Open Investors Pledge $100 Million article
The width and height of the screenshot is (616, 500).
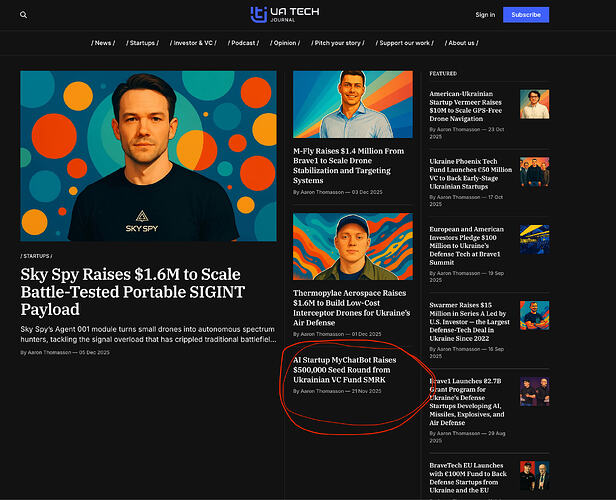point(466,245)
